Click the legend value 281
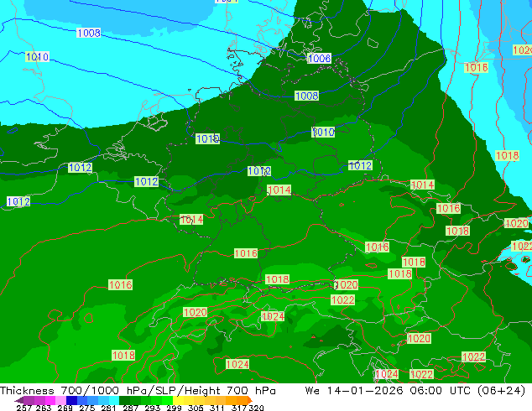 point(108,408)
